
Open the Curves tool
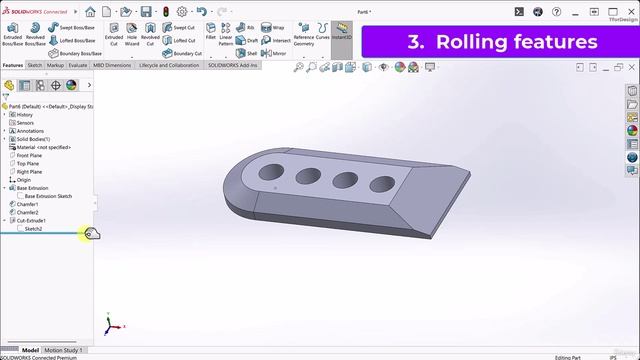322,31
